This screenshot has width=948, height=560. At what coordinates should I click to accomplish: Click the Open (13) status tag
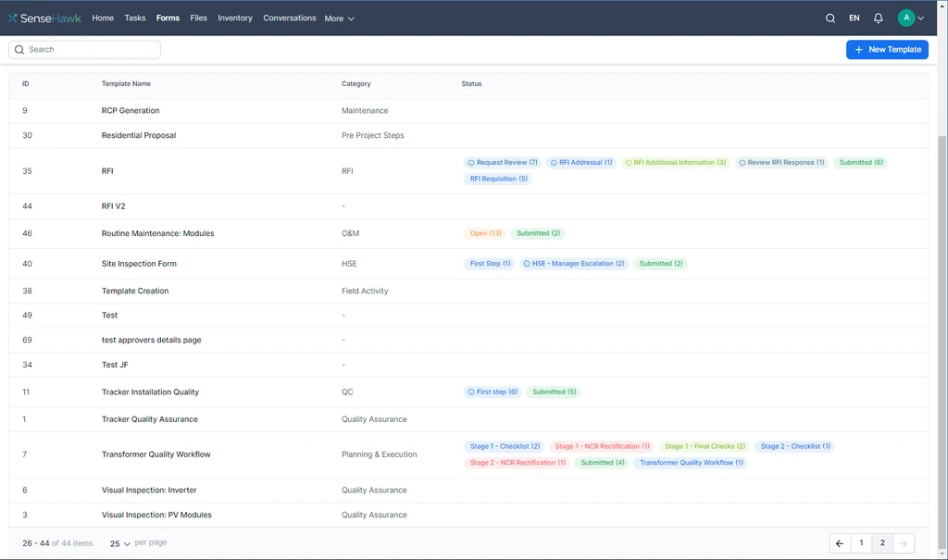(x=485, y=233)
